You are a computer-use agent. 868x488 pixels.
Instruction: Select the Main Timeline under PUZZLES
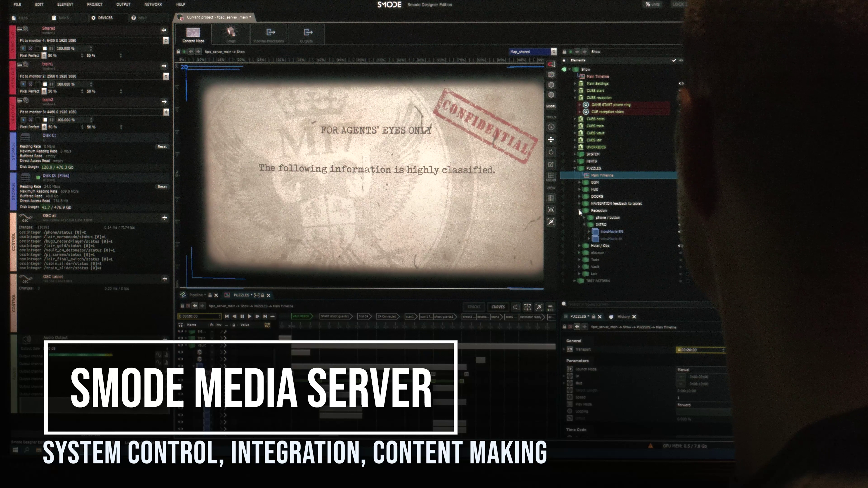click(x=602, y=175)
